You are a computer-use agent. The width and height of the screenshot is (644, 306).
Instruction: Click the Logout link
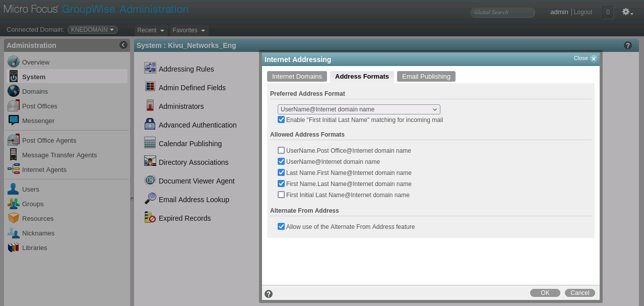[x=583, y=12]
